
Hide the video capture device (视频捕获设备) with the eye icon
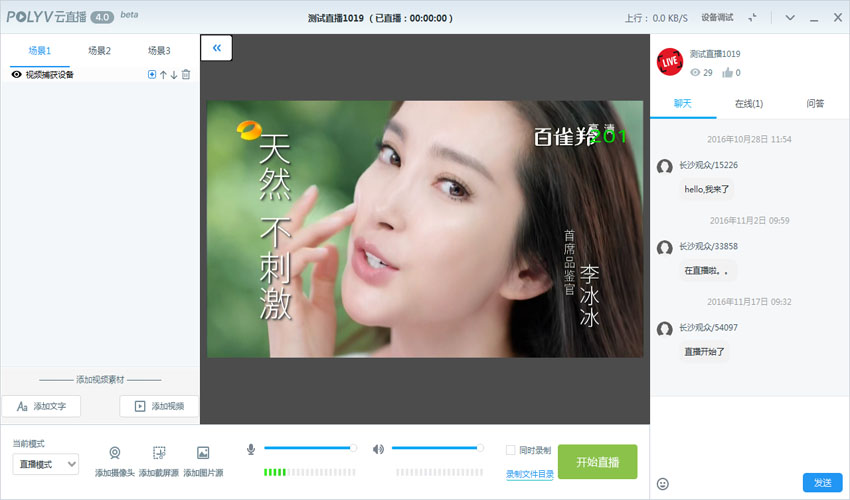(x=16, y=75)
